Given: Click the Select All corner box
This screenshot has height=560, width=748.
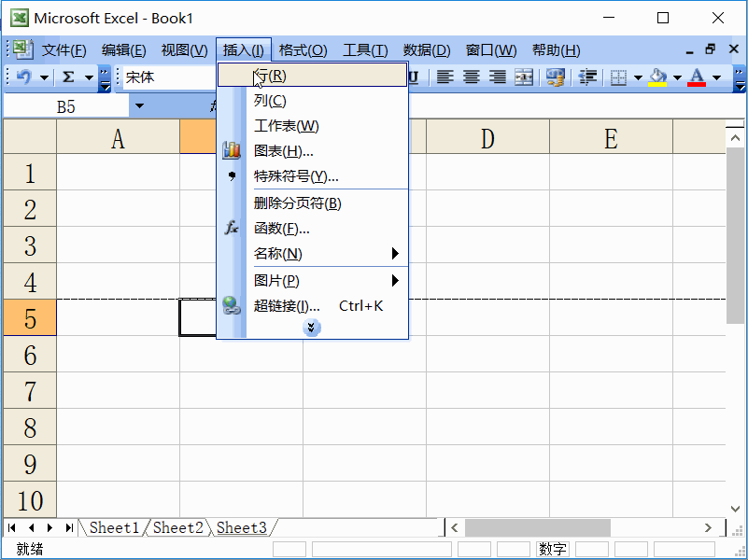Looking at the screenshot, I should point(30,137).
